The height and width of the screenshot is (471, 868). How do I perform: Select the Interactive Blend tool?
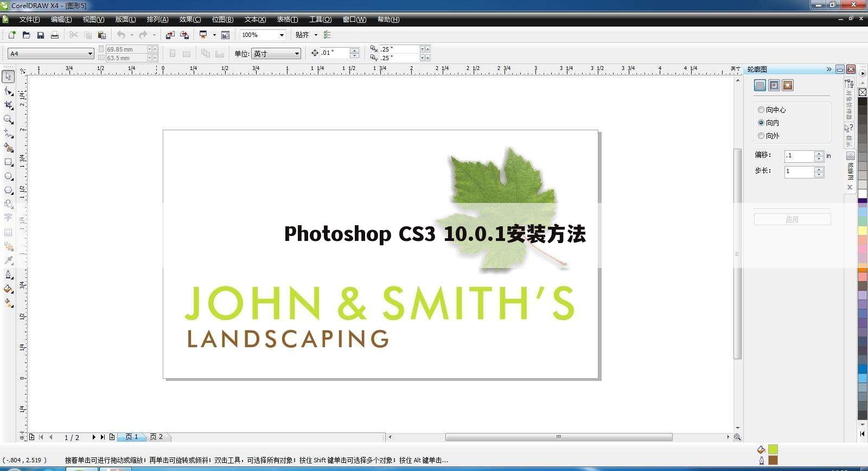pos(9,246)
